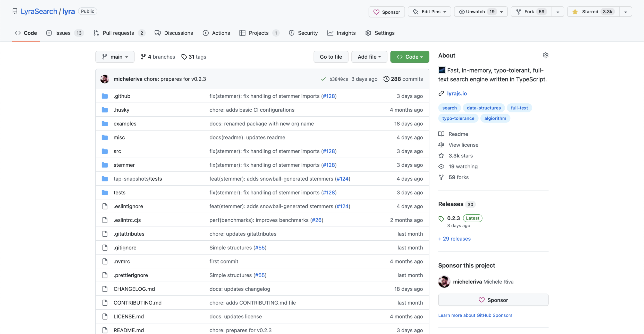Image resolution: width=644 pixels, height=334 pixels.
Task: Click the commit history clock icon
Action: 386,79
